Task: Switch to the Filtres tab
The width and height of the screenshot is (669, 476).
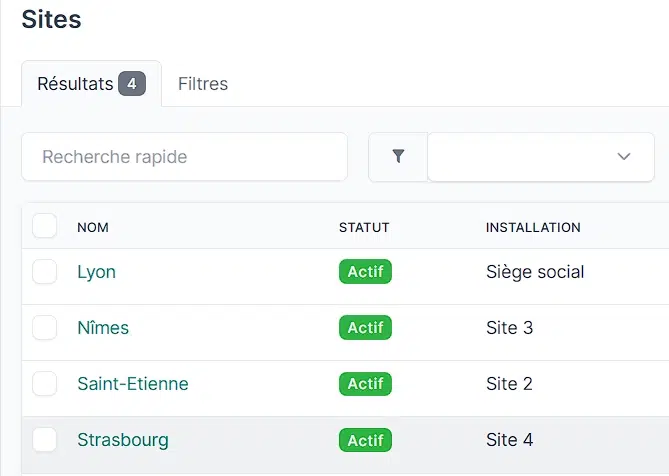Action: (203, 84)
